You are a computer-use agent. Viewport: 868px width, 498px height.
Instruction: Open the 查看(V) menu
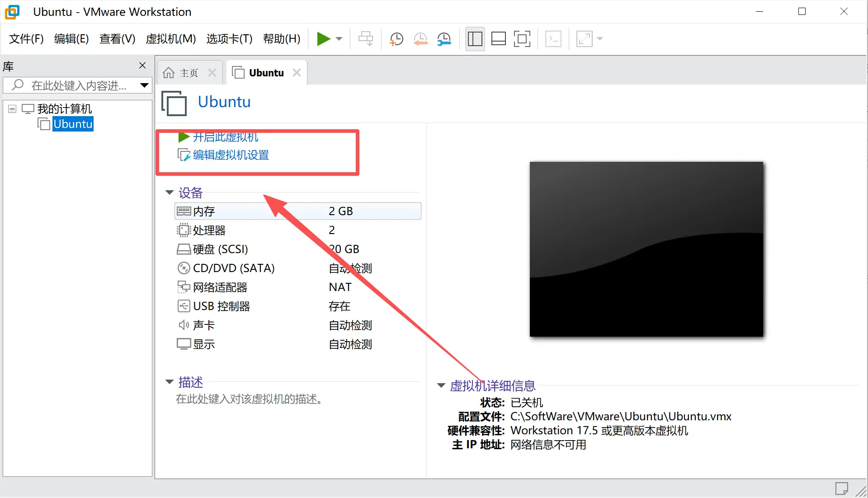118,39
